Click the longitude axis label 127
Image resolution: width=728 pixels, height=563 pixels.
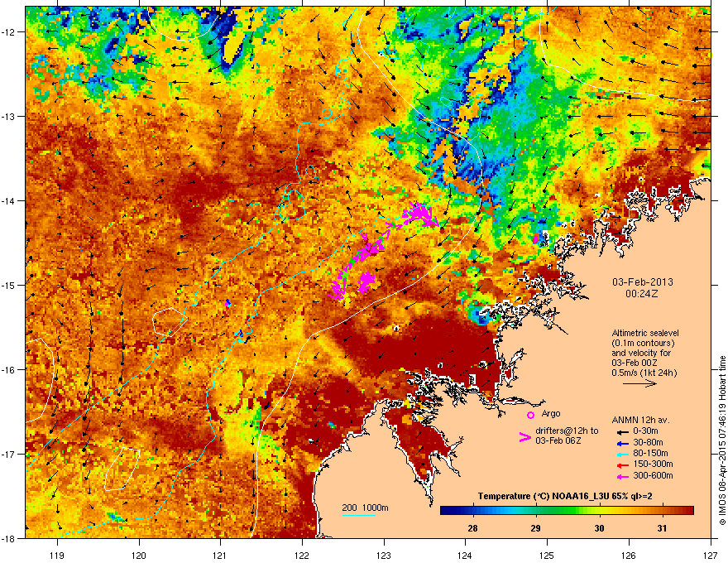(x=711, y=555)
